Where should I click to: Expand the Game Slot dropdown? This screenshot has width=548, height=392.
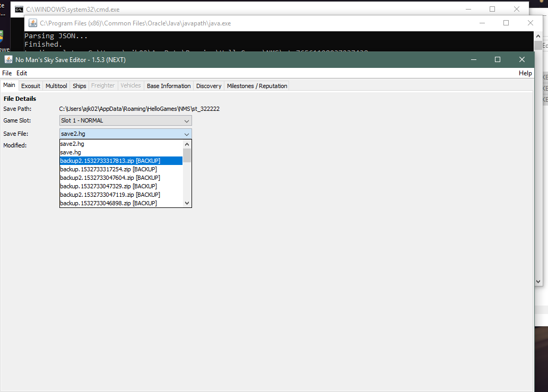click(126, 120)
